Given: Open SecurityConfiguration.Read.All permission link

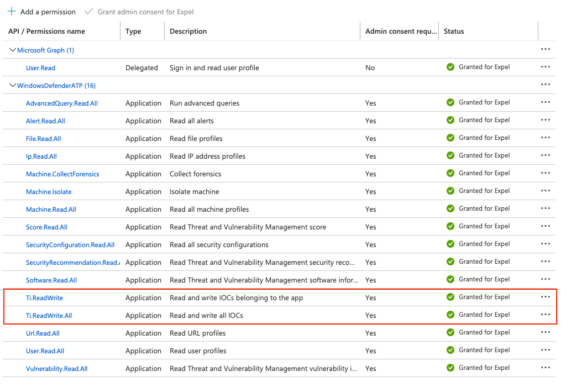Looking at the screenshot, I should click(x=70, y=245).
